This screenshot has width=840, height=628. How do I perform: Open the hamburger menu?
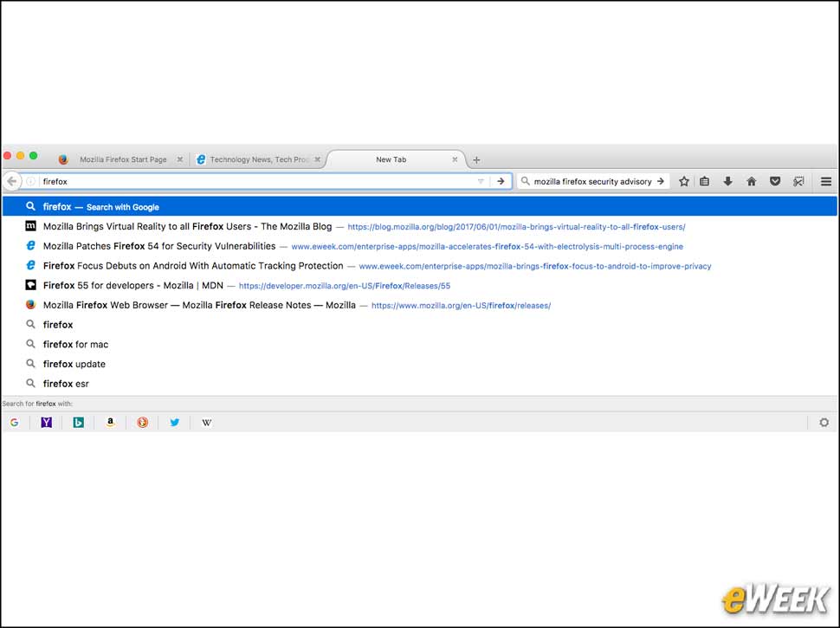click(x=826, y=181)
